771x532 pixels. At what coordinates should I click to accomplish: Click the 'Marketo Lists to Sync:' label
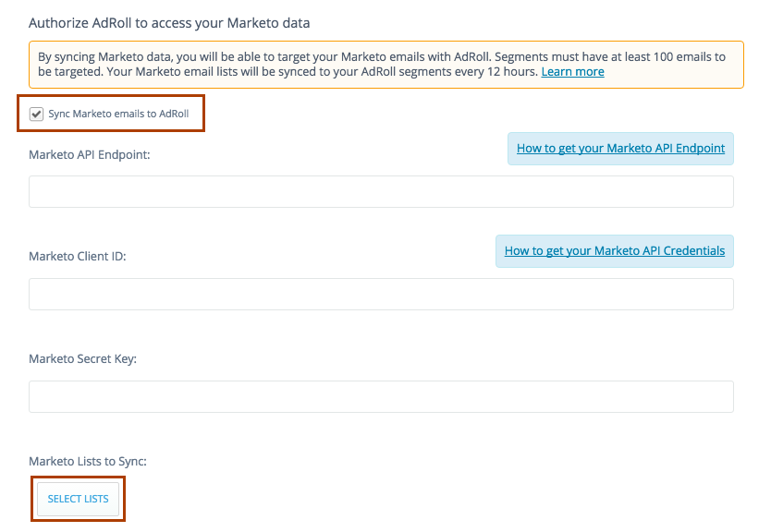88,462
